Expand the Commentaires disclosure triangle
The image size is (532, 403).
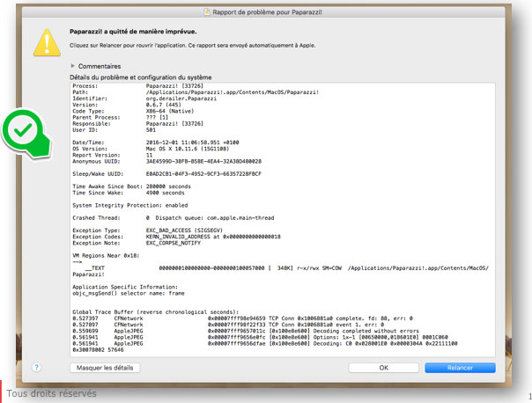[72, 66]
